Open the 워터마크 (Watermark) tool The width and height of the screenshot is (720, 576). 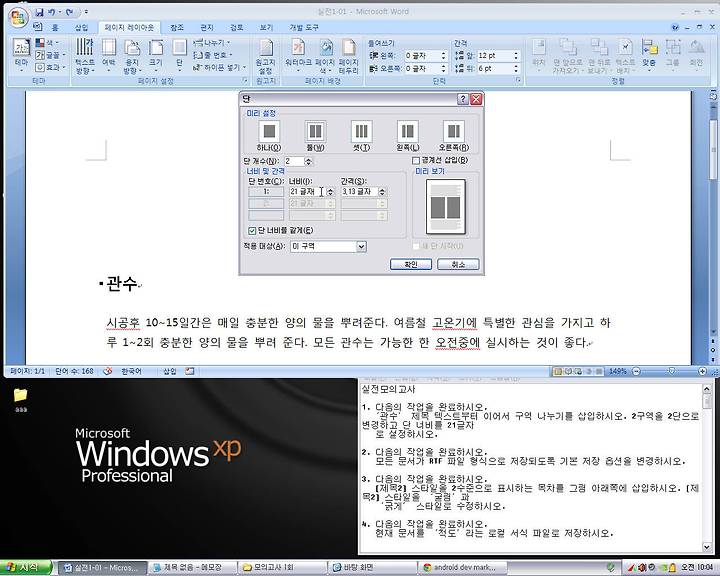click(298, 56)
